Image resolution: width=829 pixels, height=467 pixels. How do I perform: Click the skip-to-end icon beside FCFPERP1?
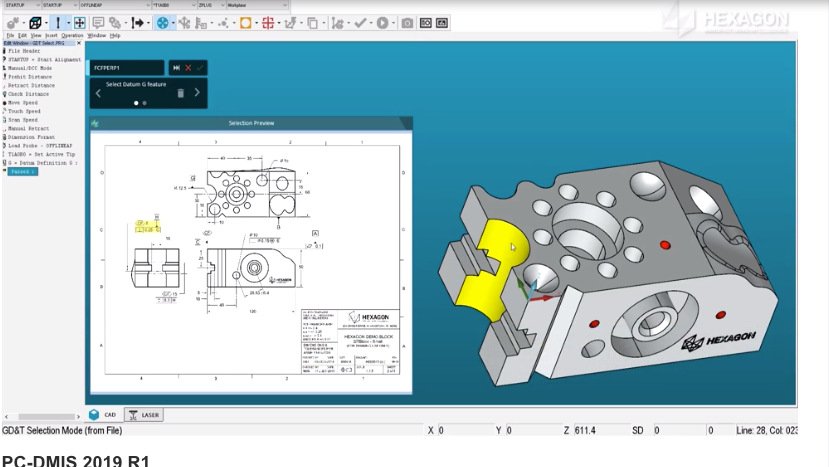[x=176, y=68]
